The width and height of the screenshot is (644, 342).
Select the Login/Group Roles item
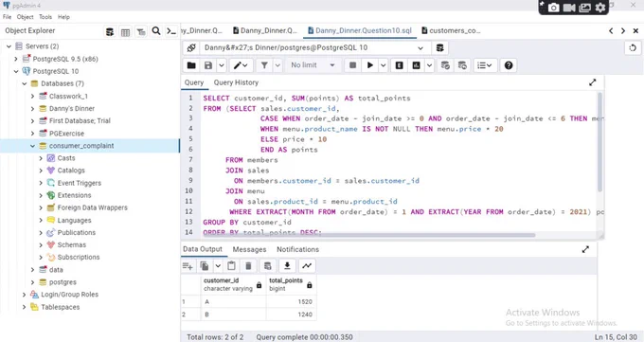coord(69,295)
